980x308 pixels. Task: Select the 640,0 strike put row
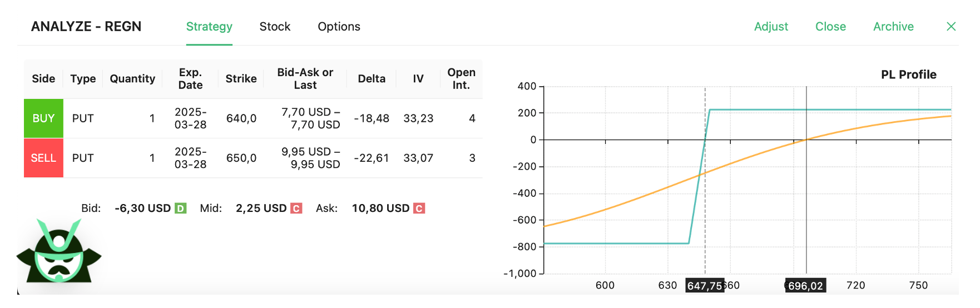pyautogui.click(x=241, y=118)
